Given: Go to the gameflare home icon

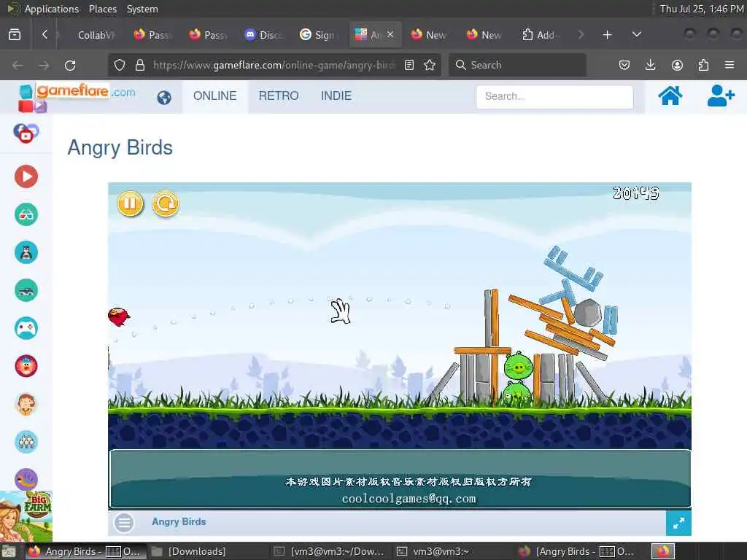Looking at the screenshot, I should click(x=670, y=96).
